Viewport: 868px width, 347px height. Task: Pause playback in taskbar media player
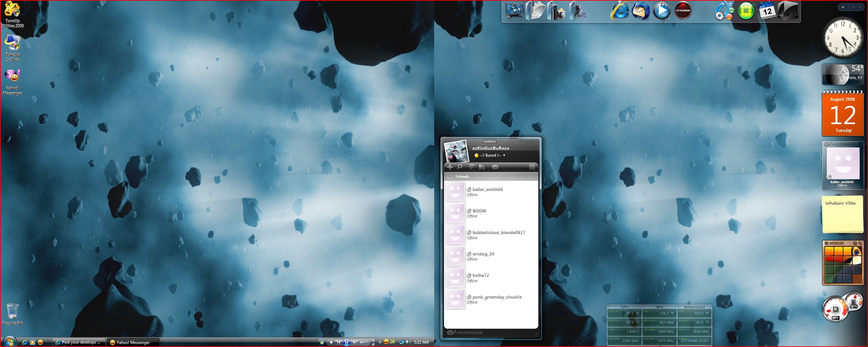(346, 342)
